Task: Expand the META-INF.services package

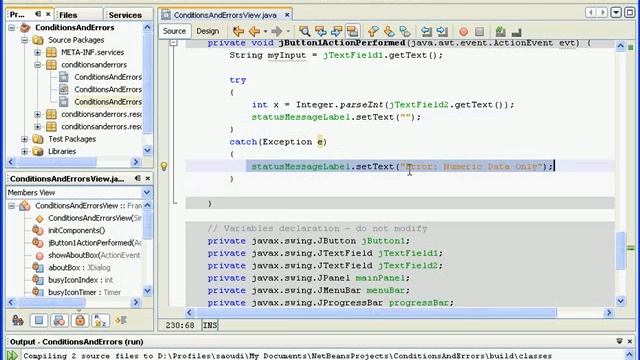Action: pyautogui.click(x=38, y=52)
